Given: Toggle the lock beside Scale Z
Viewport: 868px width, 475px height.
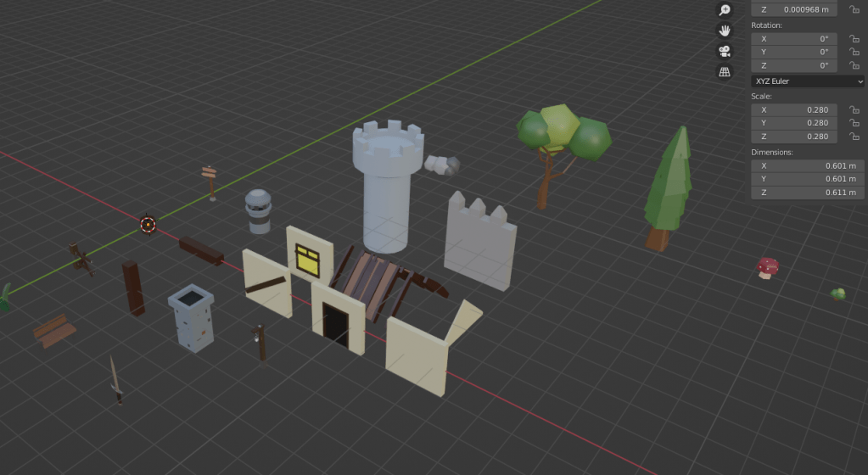Looking at the screenshot, I should pyautogui.click(x=854, y=137).
